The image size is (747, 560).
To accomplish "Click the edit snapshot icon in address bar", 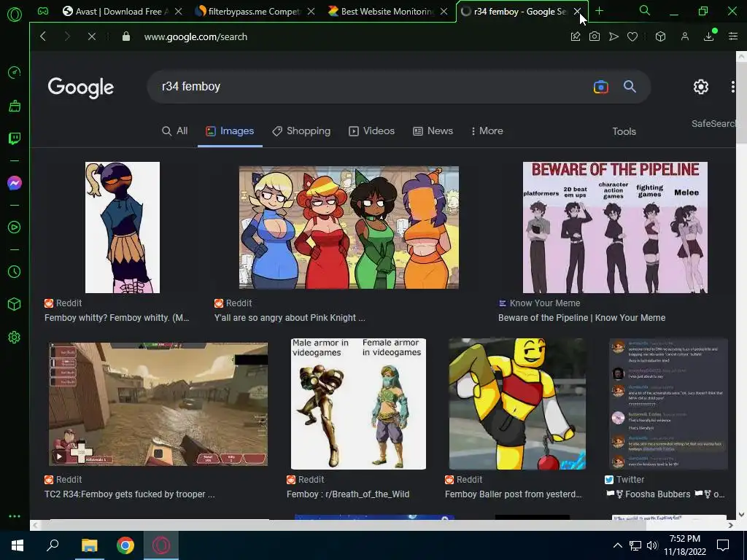I will point(576,36).
